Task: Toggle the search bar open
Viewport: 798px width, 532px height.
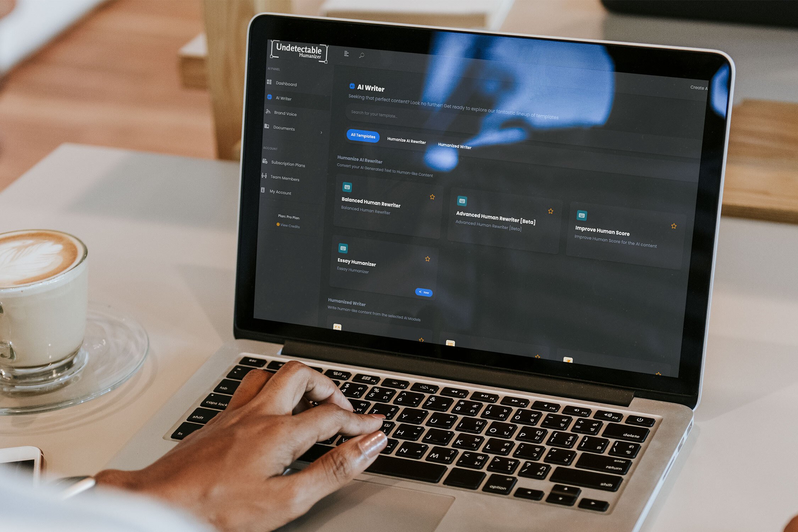Action: click(x=362, y=55)
